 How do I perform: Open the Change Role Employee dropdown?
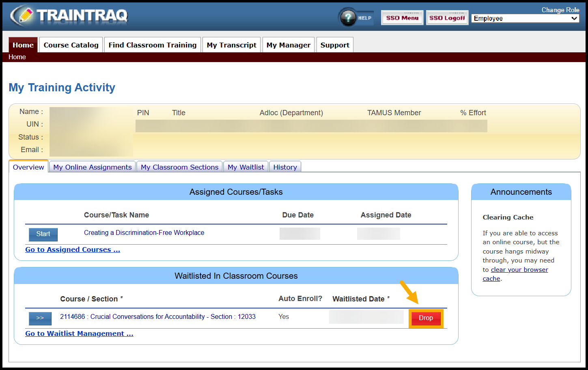[525, 19]
